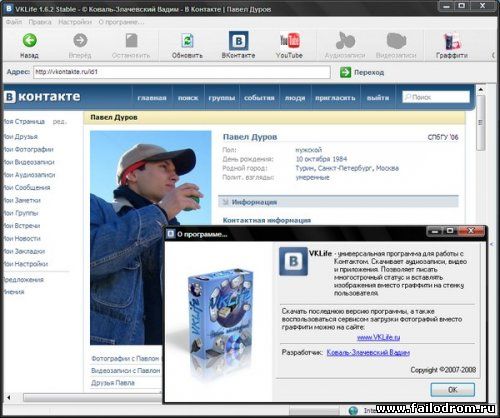500x418 pixels.
Task: Click пригласить in site navigation
Action: [x=335, y=98]
